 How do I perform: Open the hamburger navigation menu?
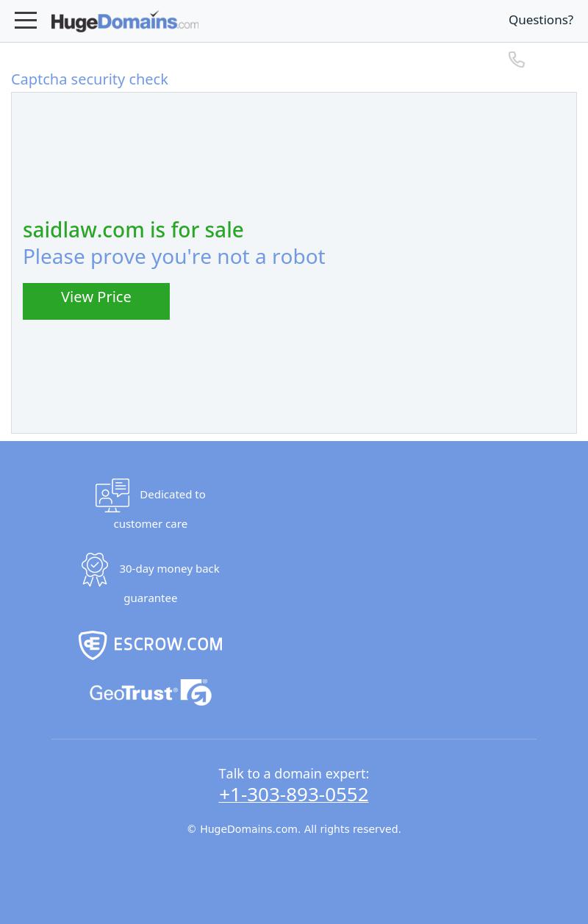tap(26, 20)
